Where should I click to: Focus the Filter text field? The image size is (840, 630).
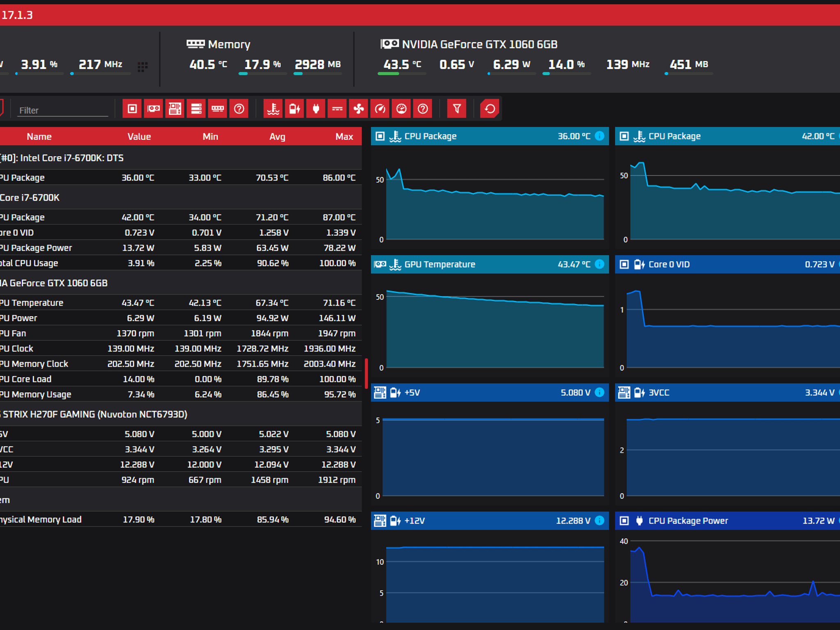point(63,110)
